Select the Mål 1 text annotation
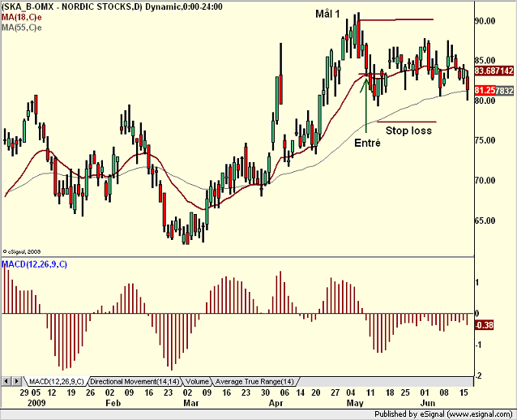 tap(327, 14)
